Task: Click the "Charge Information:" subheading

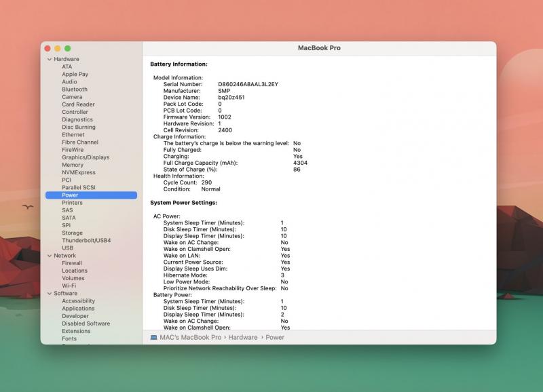Action: (179, 137)
